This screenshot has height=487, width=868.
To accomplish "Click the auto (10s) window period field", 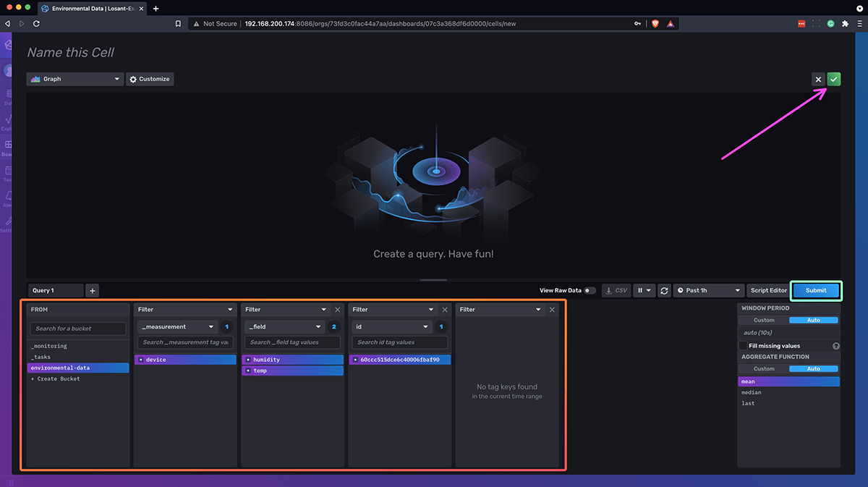I will pyautogui.click(x=789, y=333).
